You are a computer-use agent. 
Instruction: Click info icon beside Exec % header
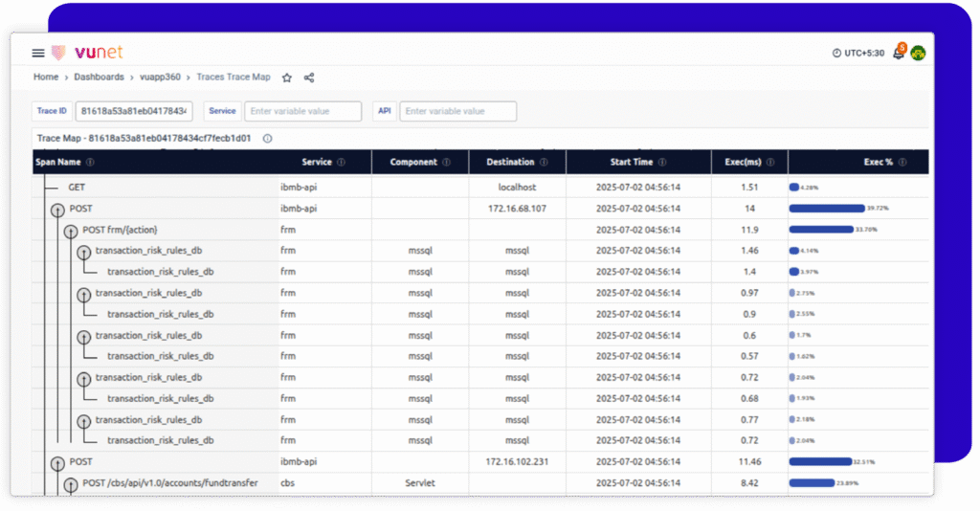pos(902,163)
